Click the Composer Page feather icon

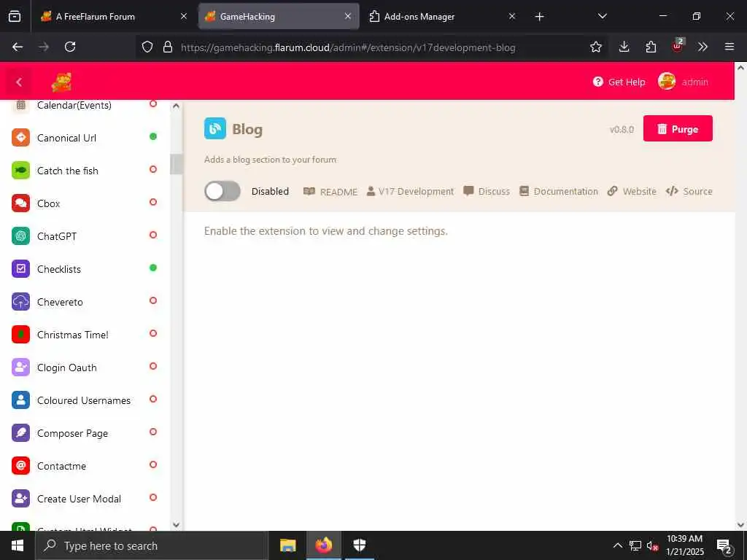[20, 433]
